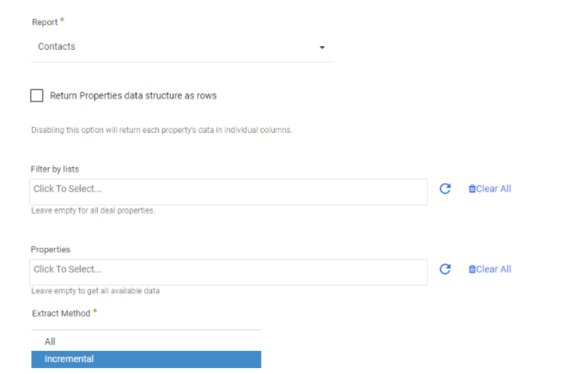This screenshot has height=374, width=588.
Task: Open the Contacts report selector
Action: (x=172, y=47)
